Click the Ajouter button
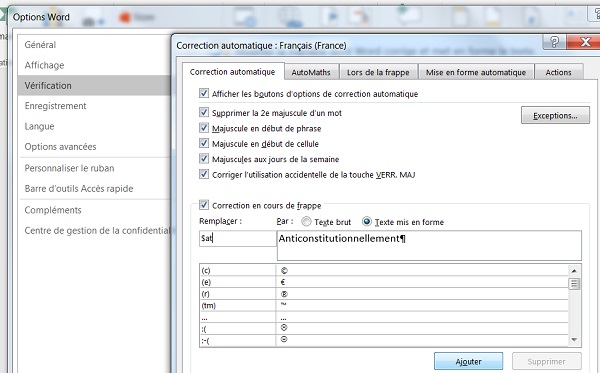 pyautogui.click(x=468, y=362)
